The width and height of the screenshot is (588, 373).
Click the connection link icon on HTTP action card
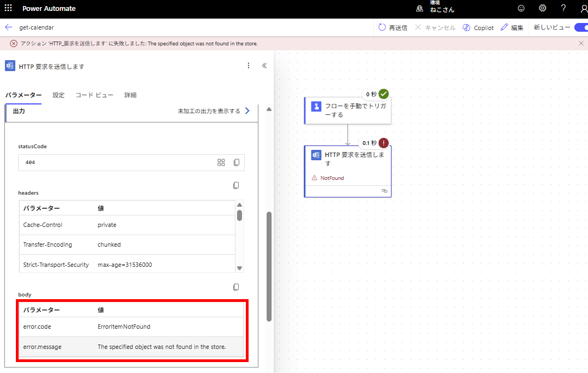point(384,191)
